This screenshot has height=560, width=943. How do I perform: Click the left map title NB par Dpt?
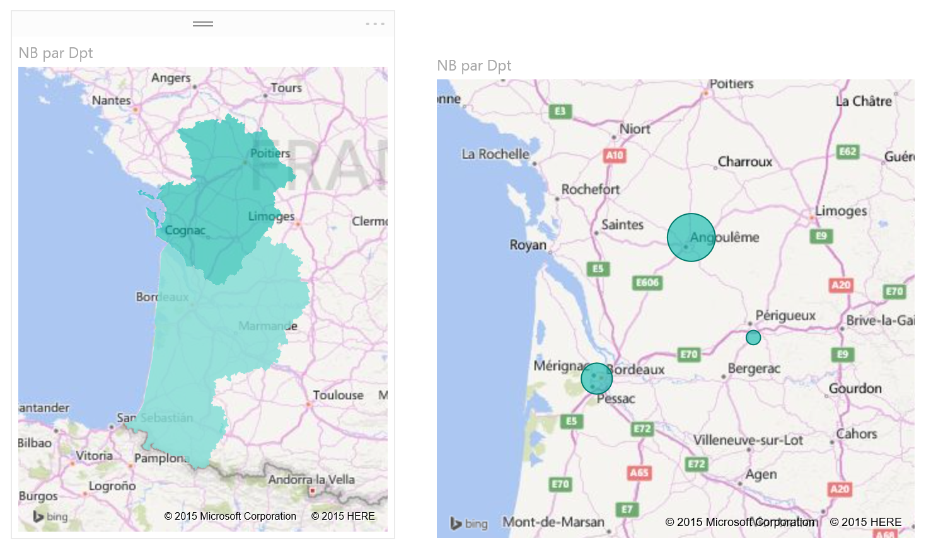click(56, 53)
